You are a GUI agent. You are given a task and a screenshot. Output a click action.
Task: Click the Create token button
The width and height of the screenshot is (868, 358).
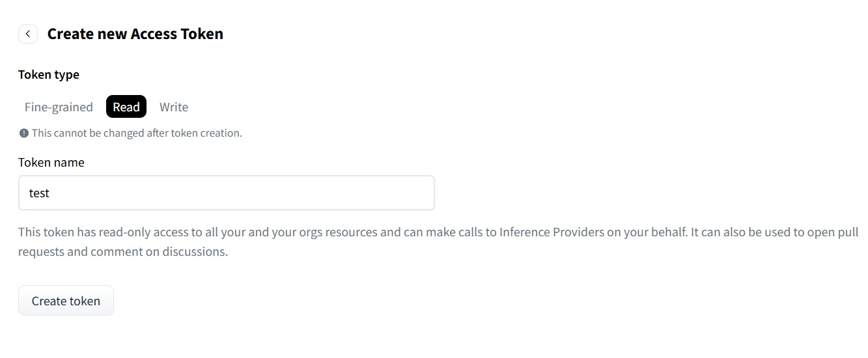click(66, 301)
